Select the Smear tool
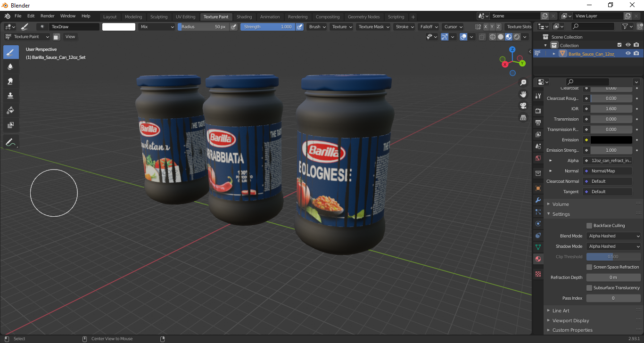 coord(11,82)
